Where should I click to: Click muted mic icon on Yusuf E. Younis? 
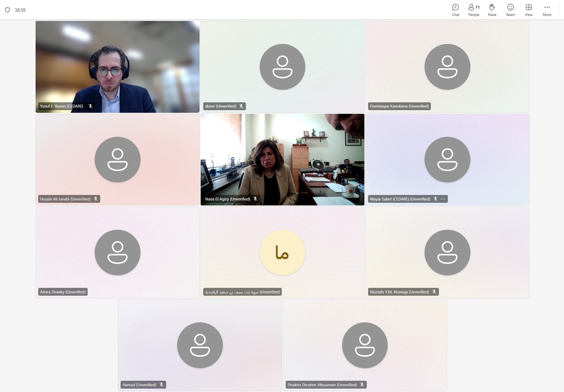pyautogui.click(x=90, y=106)
